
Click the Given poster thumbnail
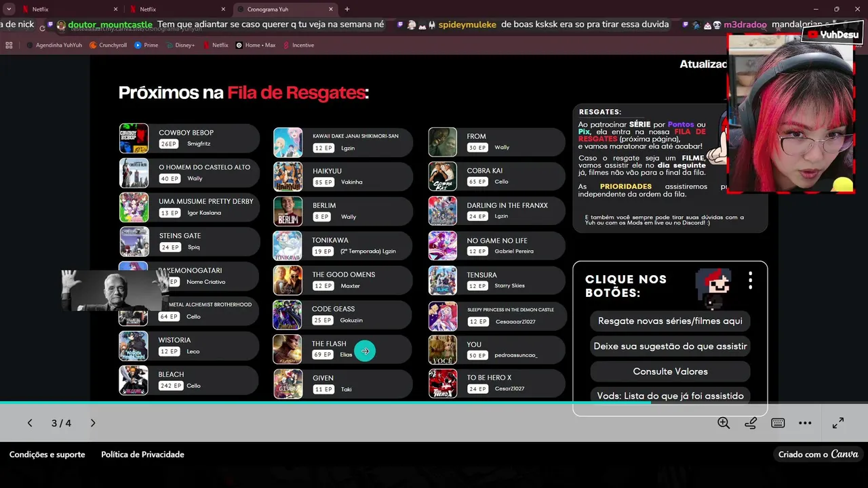tap(288, 384)
